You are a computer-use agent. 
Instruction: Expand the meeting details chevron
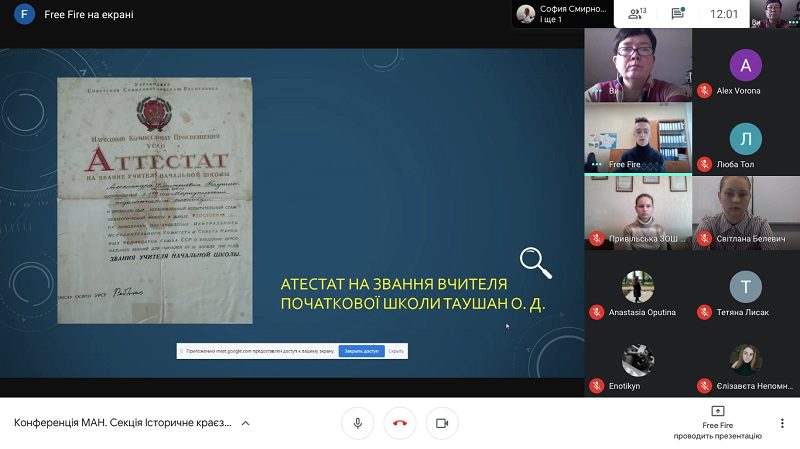tap(245, 423)
